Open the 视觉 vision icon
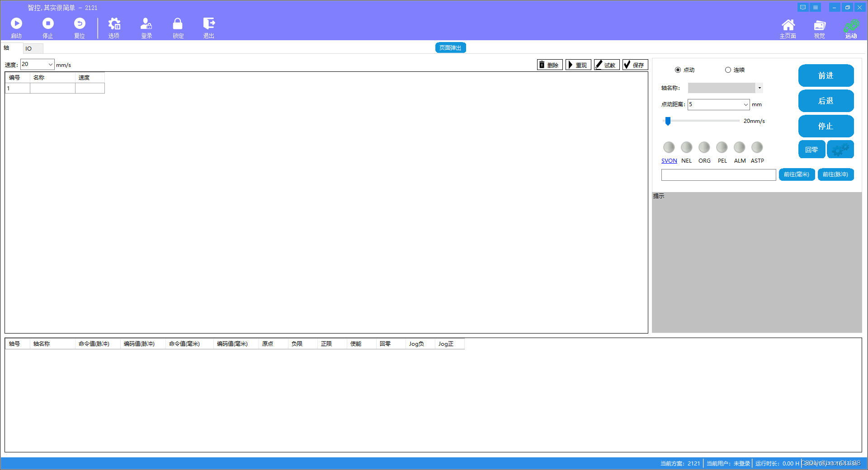Viewport: 868px width, 470px height. (820, 25)
